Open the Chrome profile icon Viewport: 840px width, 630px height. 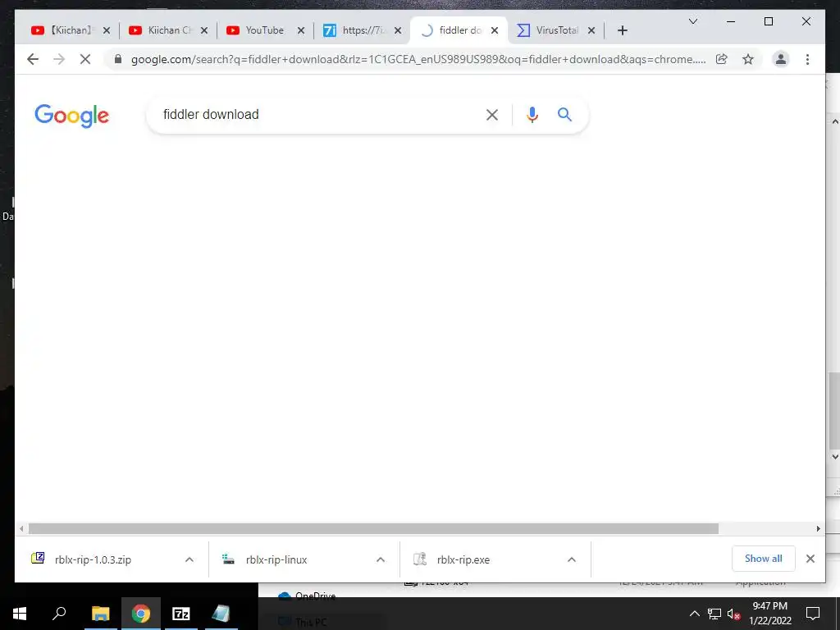tap(781, 59)
